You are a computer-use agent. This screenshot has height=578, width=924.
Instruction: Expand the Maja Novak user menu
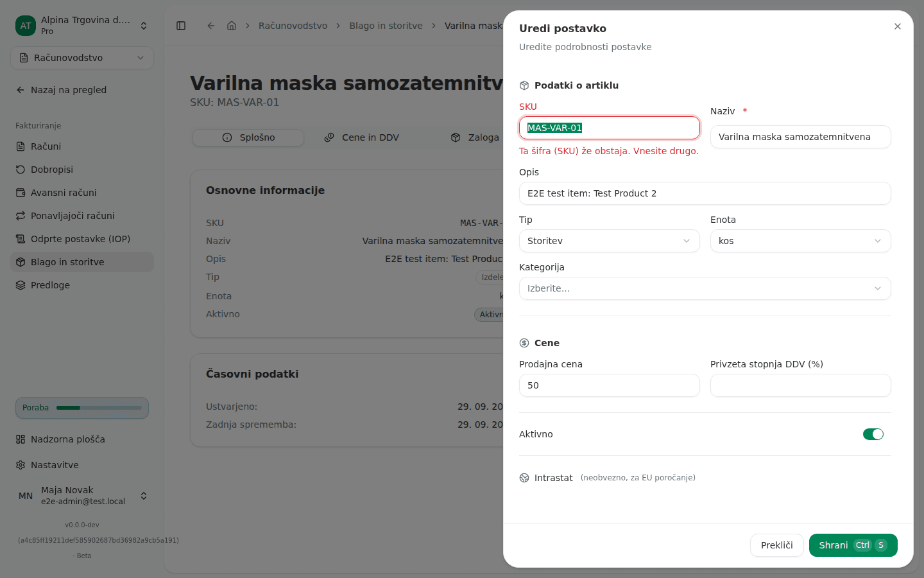pos(82,496)
